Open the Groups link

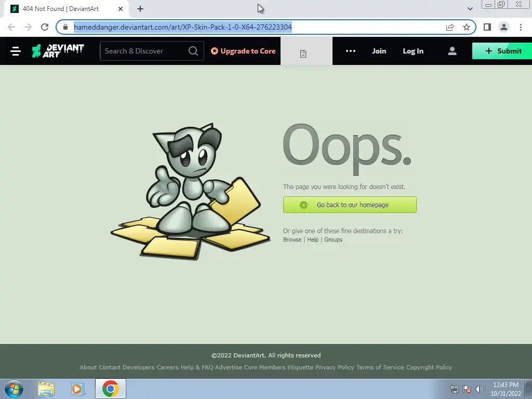click(x=333, y=240)
